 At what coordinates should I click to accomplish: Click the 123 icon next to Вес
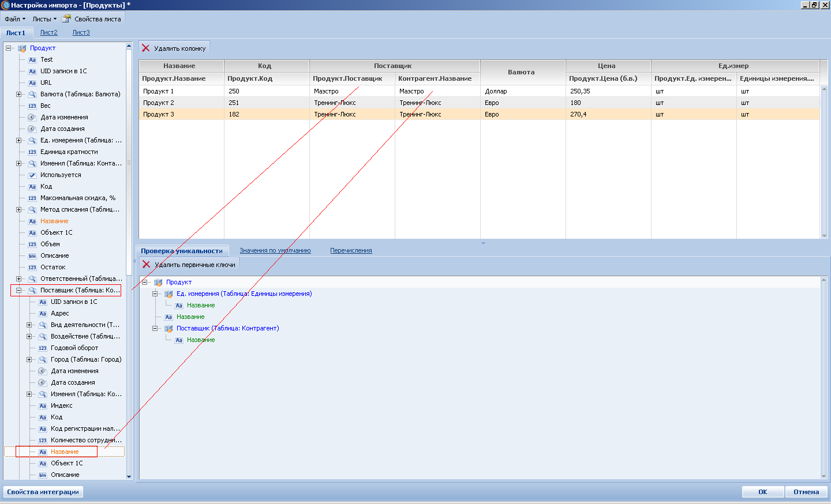(x=32, y=106)
